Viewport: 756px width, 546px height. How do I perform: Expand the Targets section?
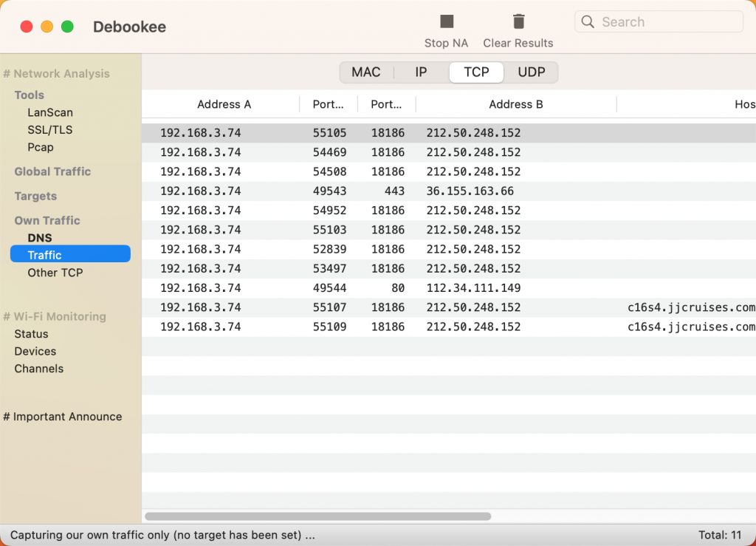35,196
